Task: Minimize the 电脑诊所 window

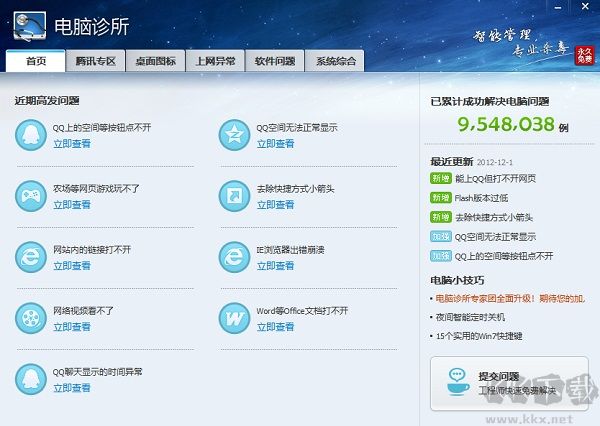Action: click(x=558, y=7)
